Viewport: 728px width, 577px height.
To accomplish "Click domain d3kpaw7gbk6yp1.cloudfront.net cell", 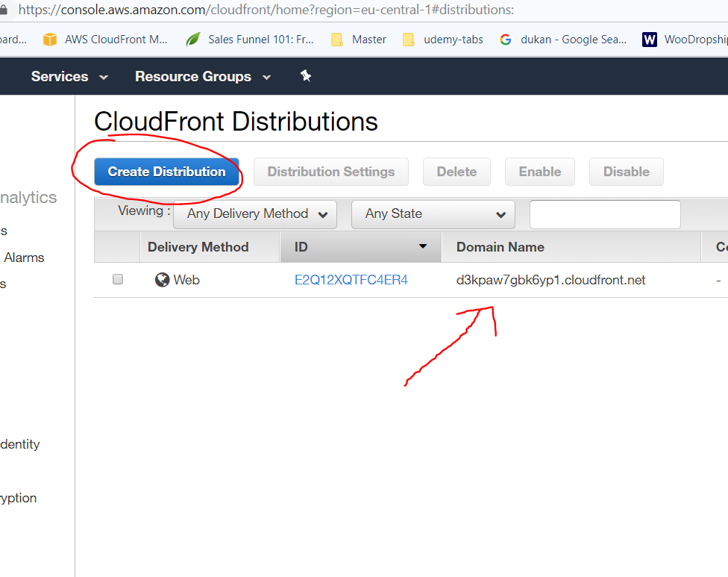I will pos(550,280).
